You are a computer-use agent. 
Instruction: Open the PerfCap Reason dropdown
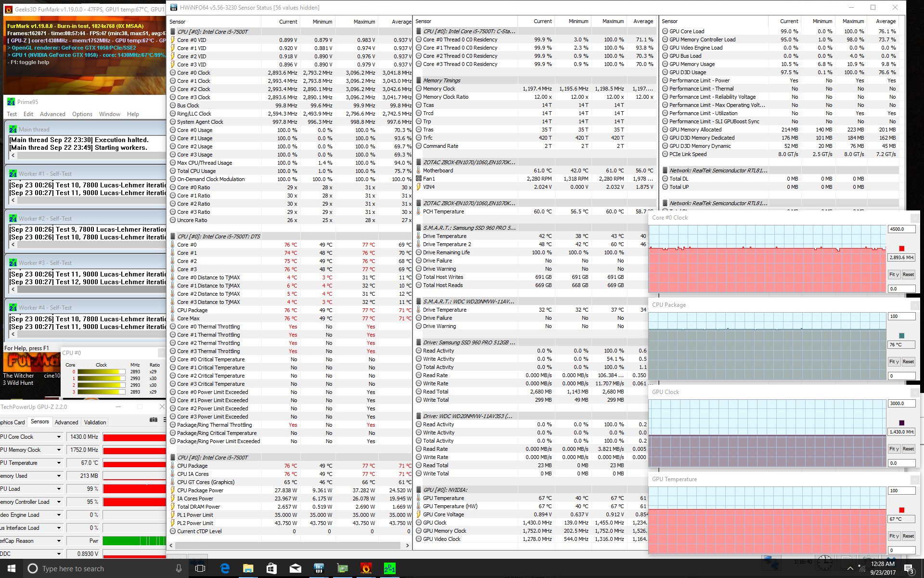pos(59,541)
